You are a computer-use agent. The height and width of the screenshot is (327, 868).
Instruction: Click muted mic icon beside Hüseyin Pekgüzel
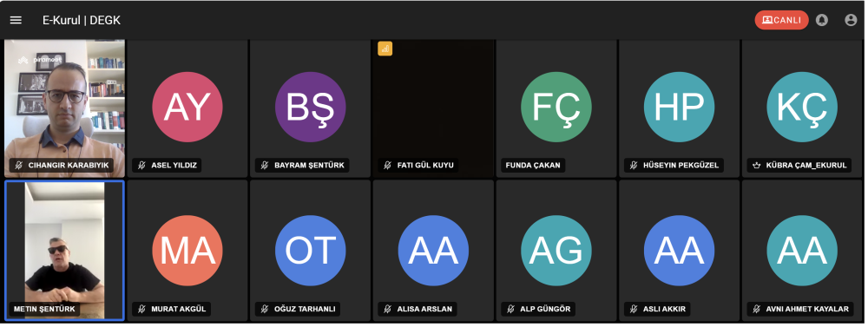634,165
